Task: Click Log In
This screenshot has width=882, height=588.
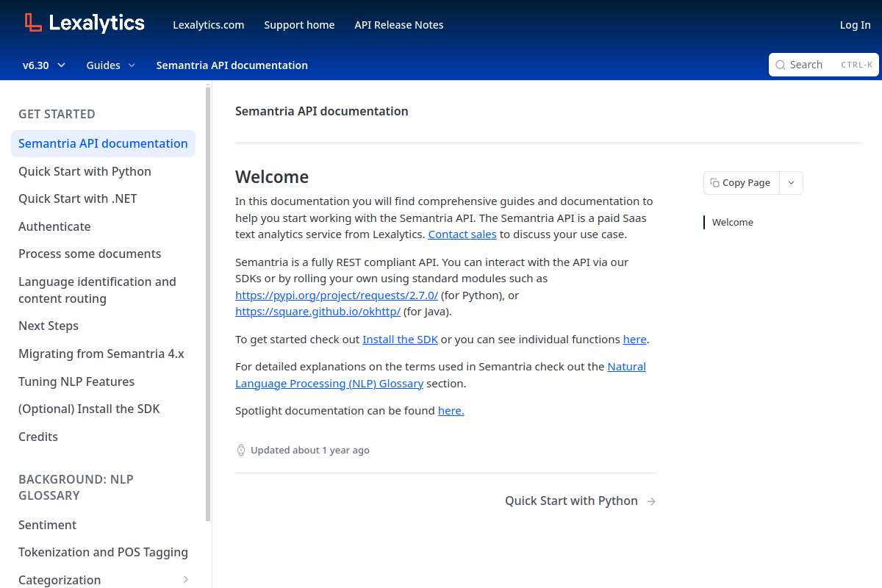Action: (x=855, y=25)
